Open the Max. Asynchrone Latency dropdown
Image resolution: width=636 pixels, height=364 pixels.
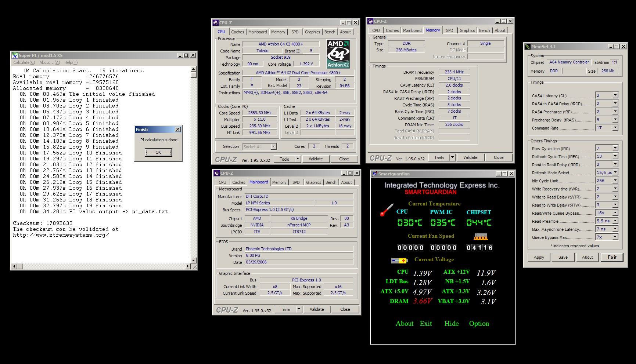coord(615,229)
